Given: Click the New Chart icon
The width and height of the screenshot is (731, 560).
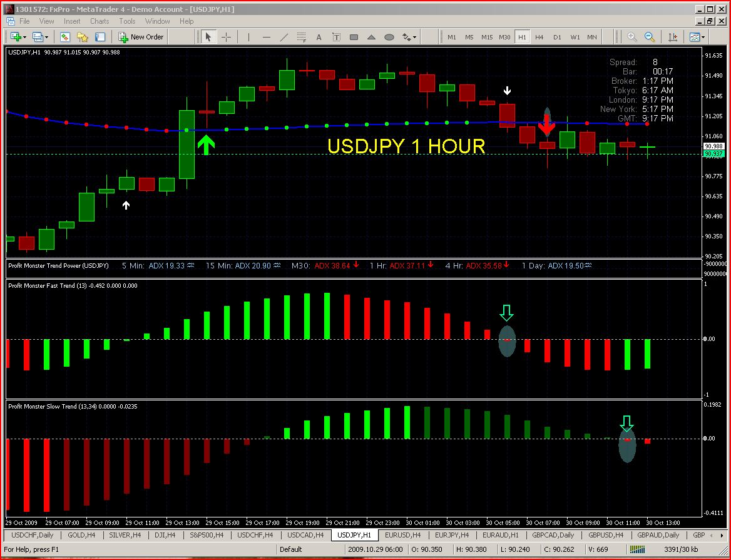Looking at the screenshot, I should (15, 37).
